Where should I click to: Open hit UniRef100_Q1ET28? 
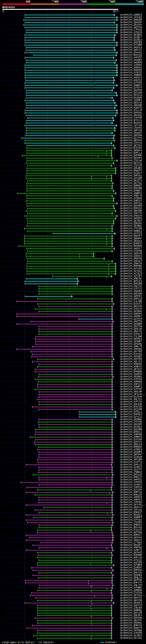coord(131,27)
